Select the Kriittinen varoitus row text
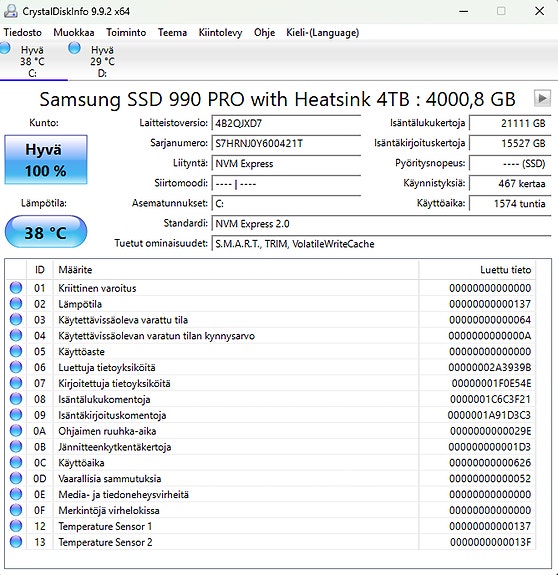Screen dimensions: 558x575 coord(97,288)
